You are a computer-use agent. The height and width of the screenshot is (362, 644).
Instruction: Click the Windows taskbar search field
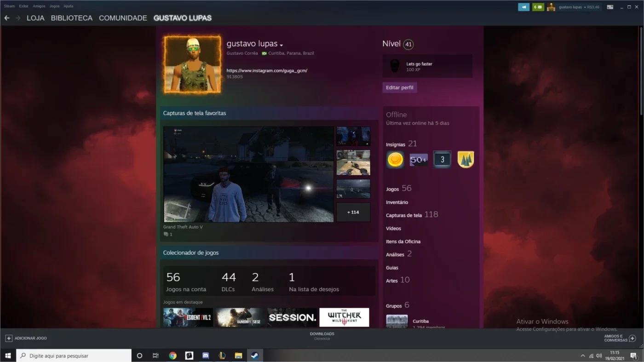74,356
